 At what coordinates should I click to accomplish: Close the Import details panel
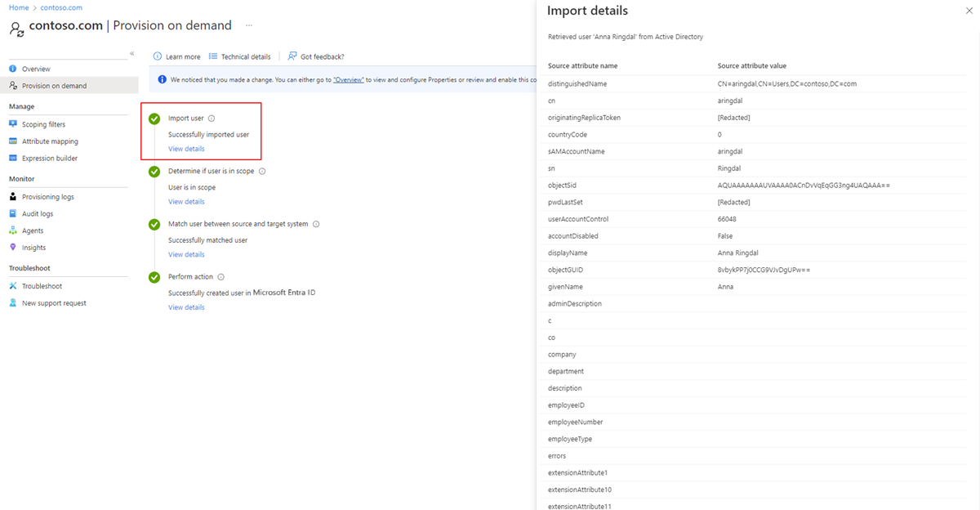[969, 11]
